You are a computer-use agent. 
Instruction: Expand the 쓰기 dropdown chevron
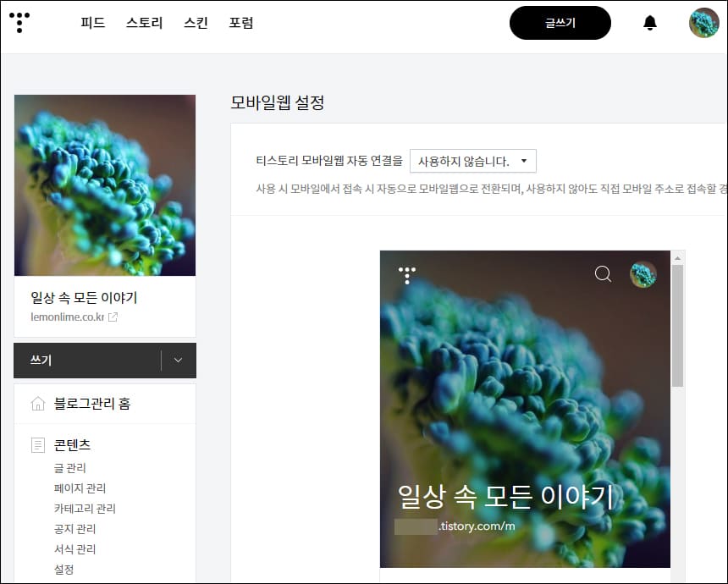tap(178, 360)
